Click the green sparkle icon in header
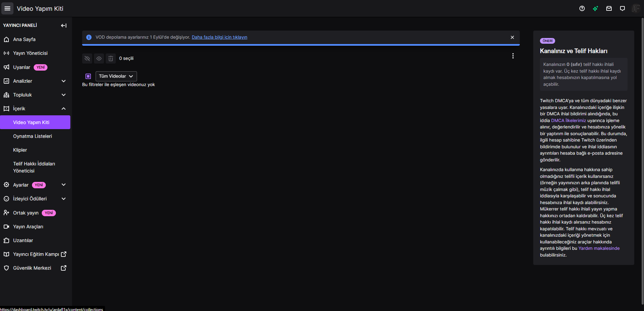This screenshot has height=311, width=644. click(x=596, y=8)
